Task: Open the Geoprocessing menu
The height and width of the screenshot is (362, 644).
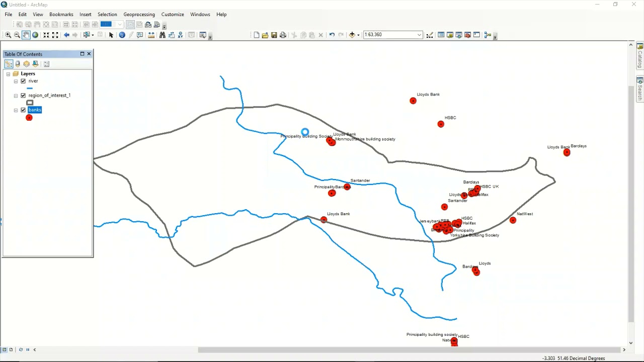Action: [139, 14]
